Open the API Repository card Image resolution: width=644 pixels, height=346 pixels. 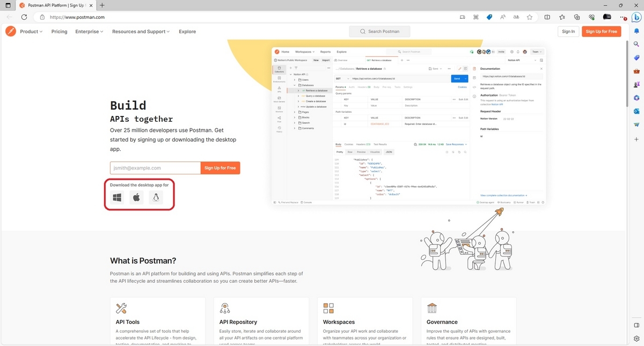261,322
